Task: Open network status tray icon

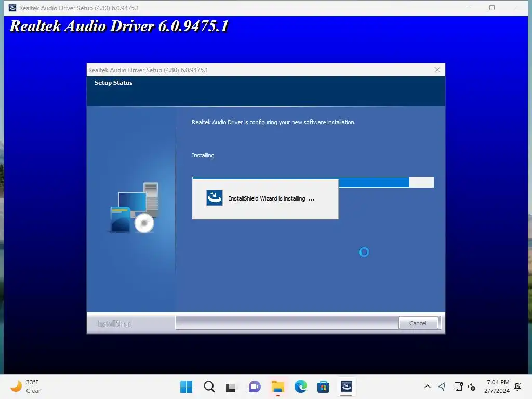Action: [x=458, y=387]
